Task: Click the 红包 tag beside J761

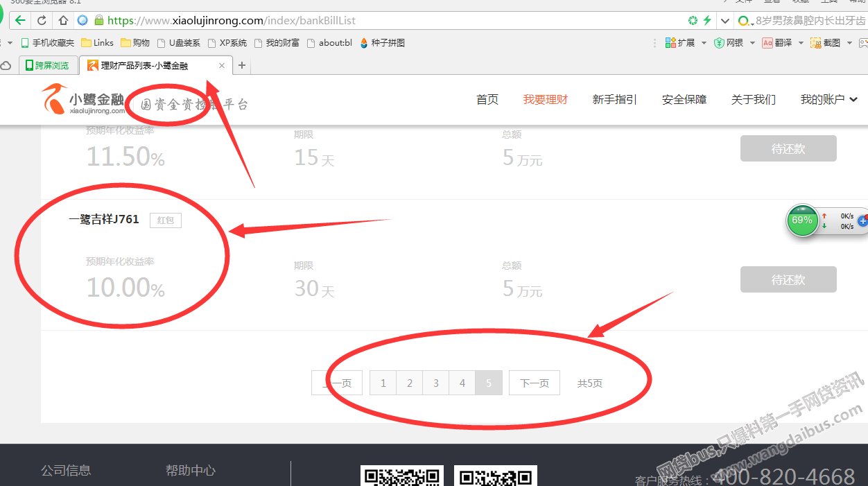Action: coord(166,220)
